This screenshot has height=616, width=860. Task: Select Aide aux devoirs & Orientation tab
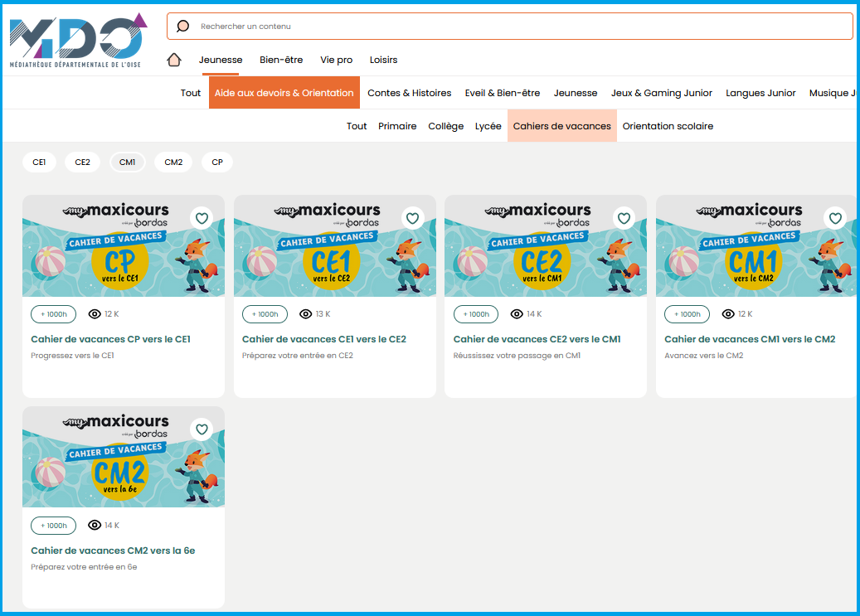284,93
